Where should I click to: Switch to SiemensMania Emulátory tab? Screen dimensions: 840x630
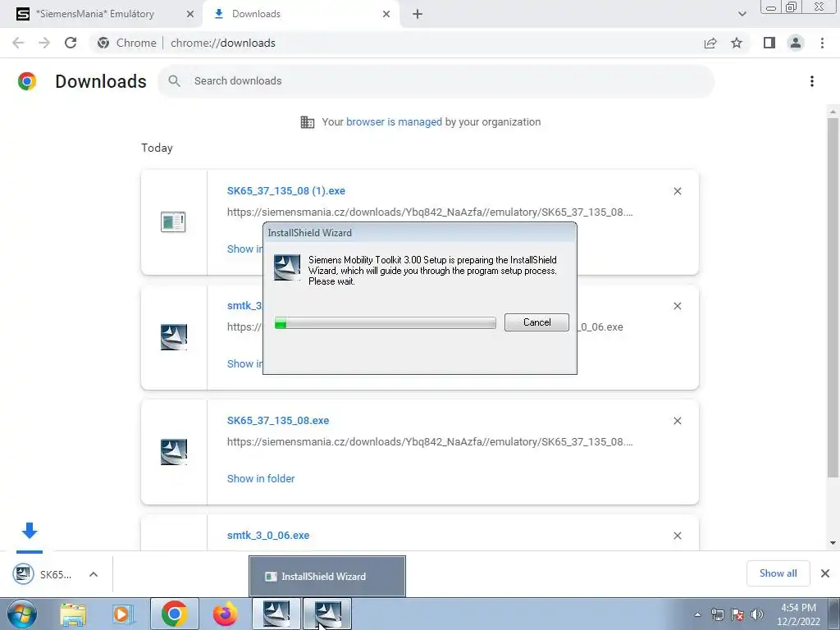(101, 14)
